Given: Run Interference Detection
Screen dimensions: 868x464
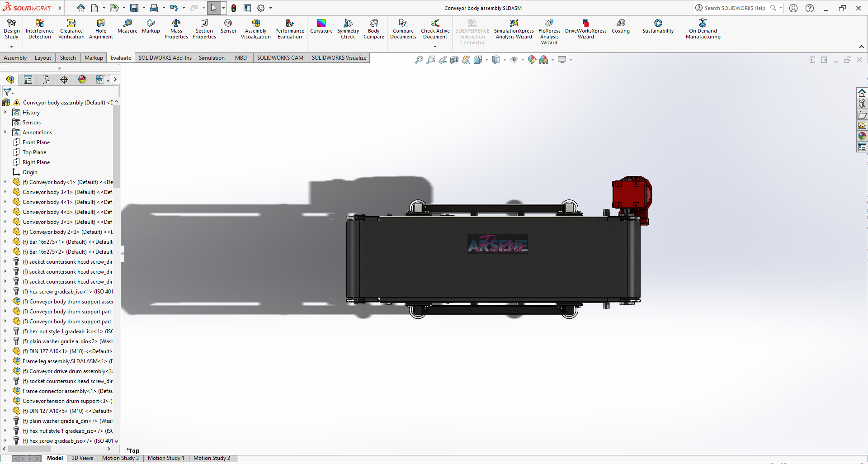Looking at the screenshot, I should click(x=40, y=29).
